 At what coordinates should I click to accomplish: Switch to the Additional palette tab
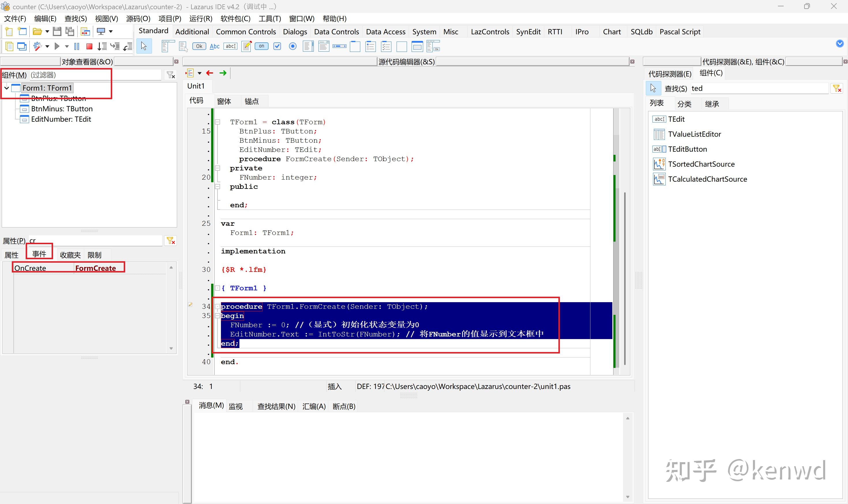click(x=192, y=32)
